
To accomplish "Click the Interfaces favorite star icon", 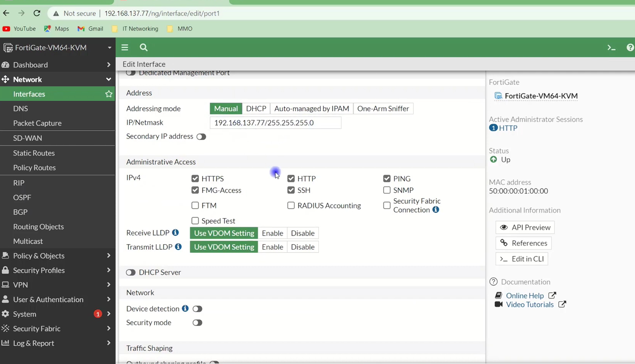I will point(109,94).
